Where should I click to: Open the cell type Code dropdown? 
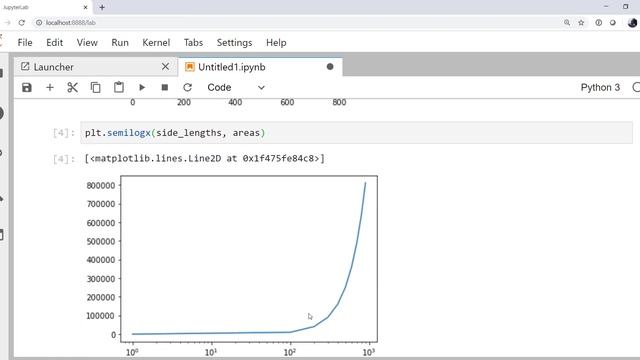[236, 87]
